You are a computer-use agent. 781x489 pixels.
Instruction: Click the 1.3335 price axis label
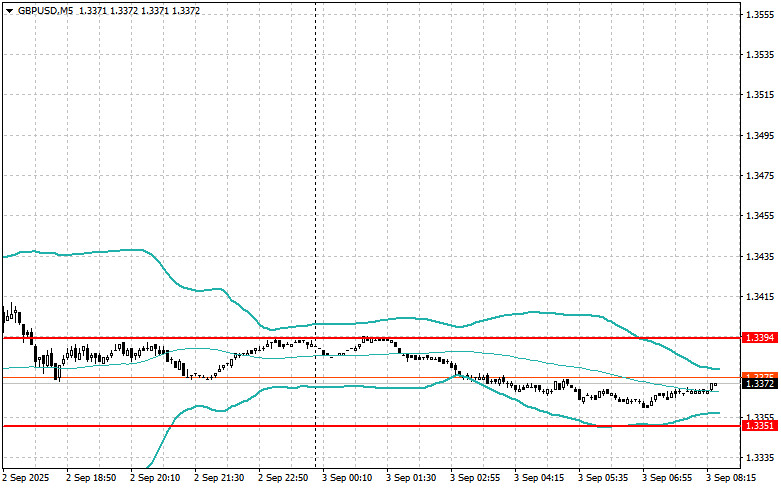tap(760, 458)
